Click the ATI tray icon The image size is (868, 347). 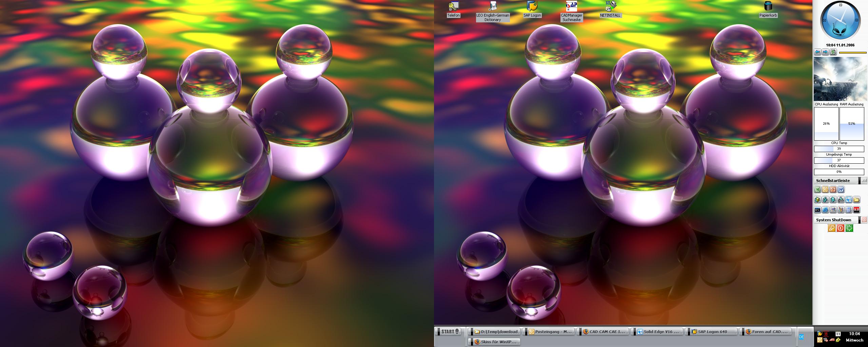[x=832, y=340]
